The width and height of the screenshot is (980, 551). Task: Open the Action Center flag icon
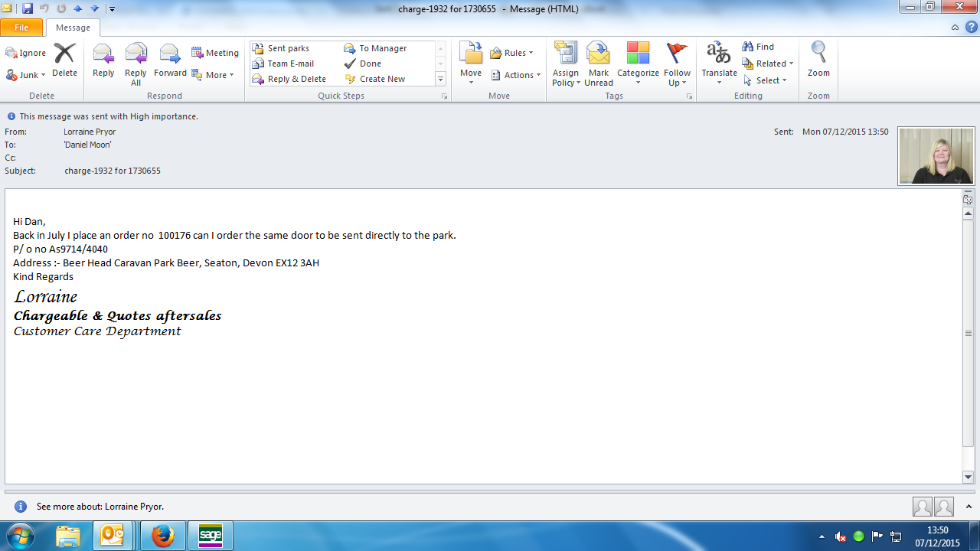point(877,536)
